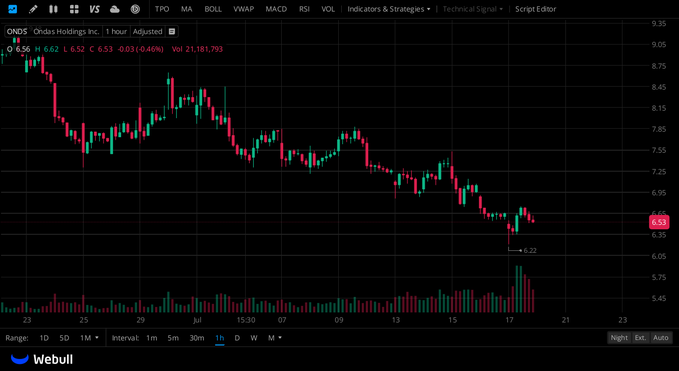Click the 5.45 price axis label
679x371 pixels.
(x=659, y=298)
